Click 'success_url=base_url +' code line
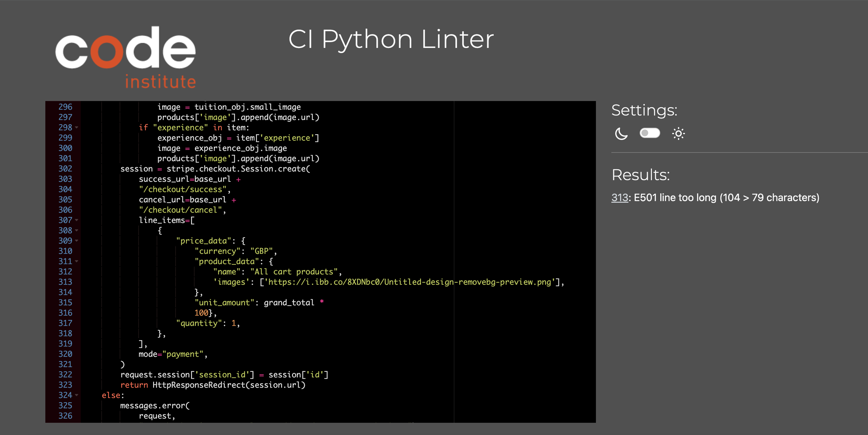The width and height of the screenshot is (868, 435). coord(190,179)
